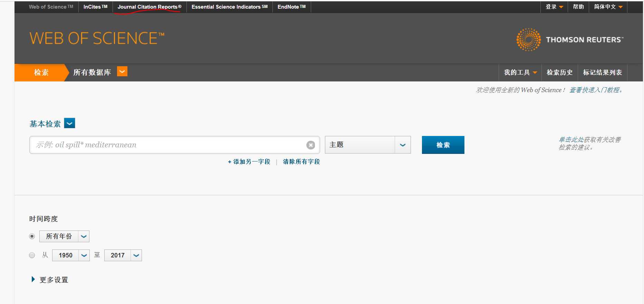Viewport: 644px width, 304px height.
Task: Select the 所有年份 radio button
Action: coord(32,236)
